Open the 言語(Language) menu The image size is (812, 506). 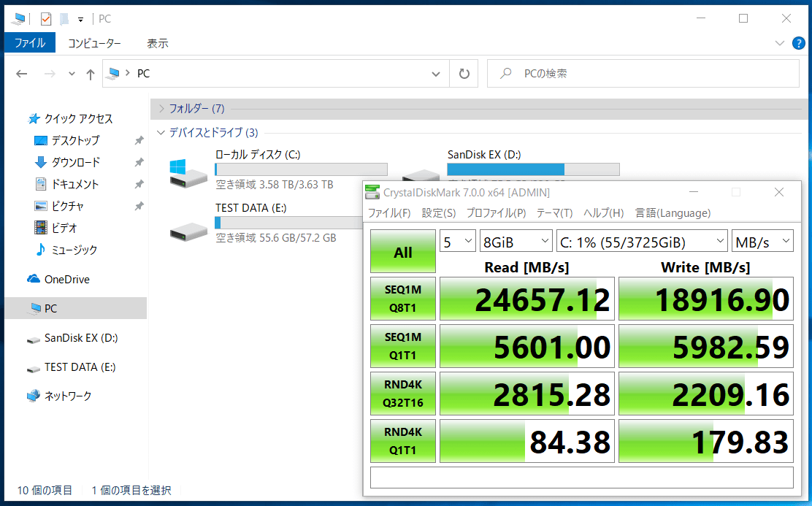coord(673,213)
